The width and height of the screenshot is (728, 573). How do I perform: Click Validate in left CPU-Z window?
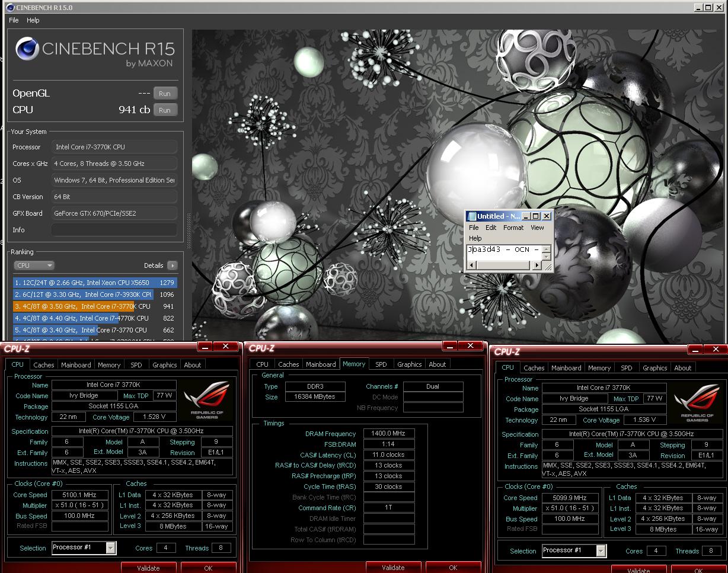(x=148, y=568)
